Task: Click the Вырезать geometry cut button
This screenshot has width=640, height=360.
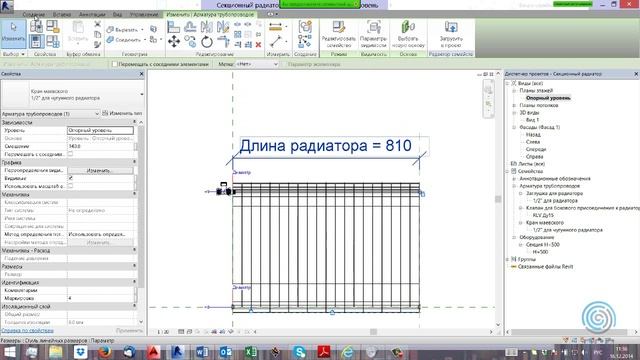Action: [126, 30]
